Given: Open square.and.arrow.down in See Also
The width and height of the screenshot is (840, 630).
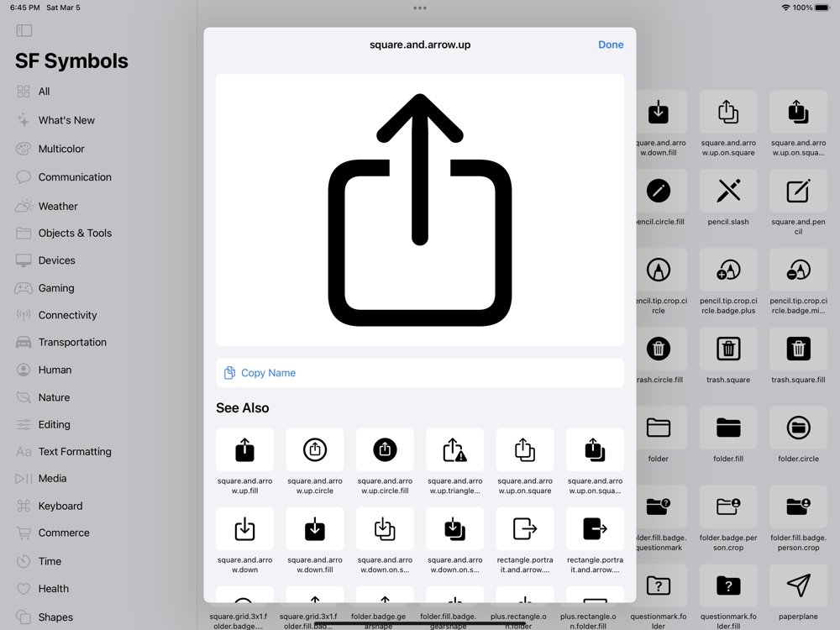Looking at the screenshot, I should point(244,528).
